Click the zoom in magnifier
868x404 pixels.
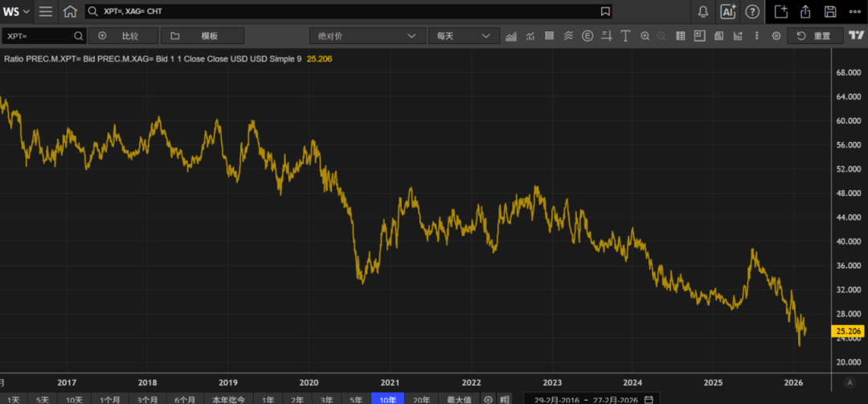pos(645,36)
